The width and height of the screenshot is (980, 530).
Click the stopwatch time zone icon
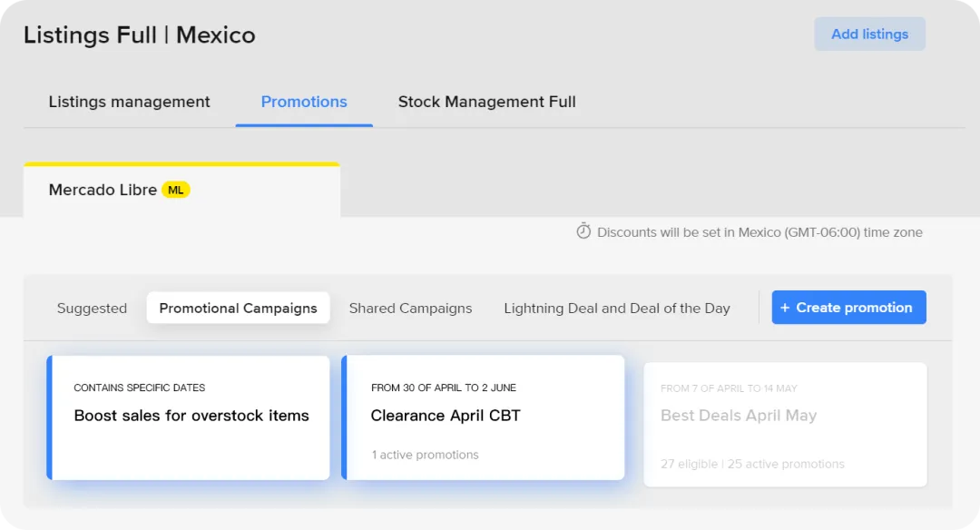coord(583,231)
